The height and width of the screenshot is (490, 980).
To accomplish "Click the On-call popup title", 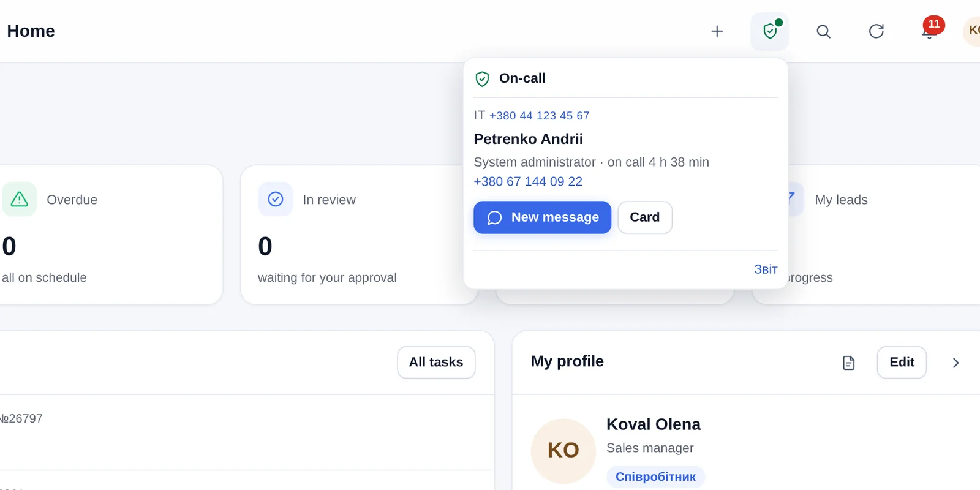I will 522,78.
